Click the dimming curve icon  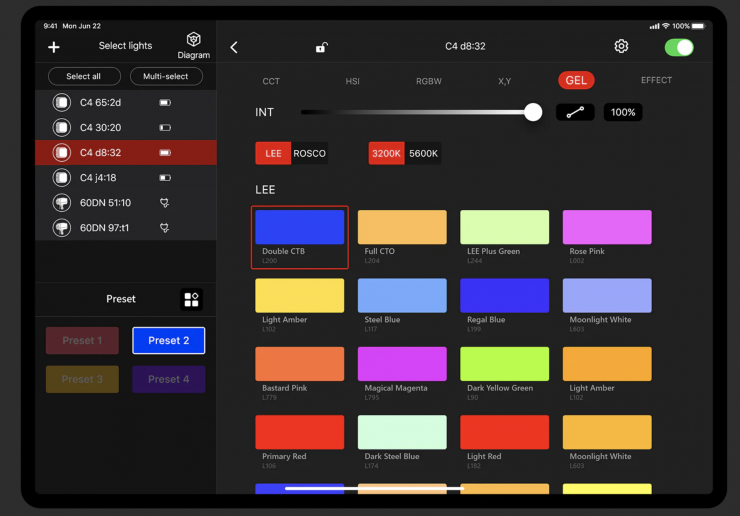[575, 112]
